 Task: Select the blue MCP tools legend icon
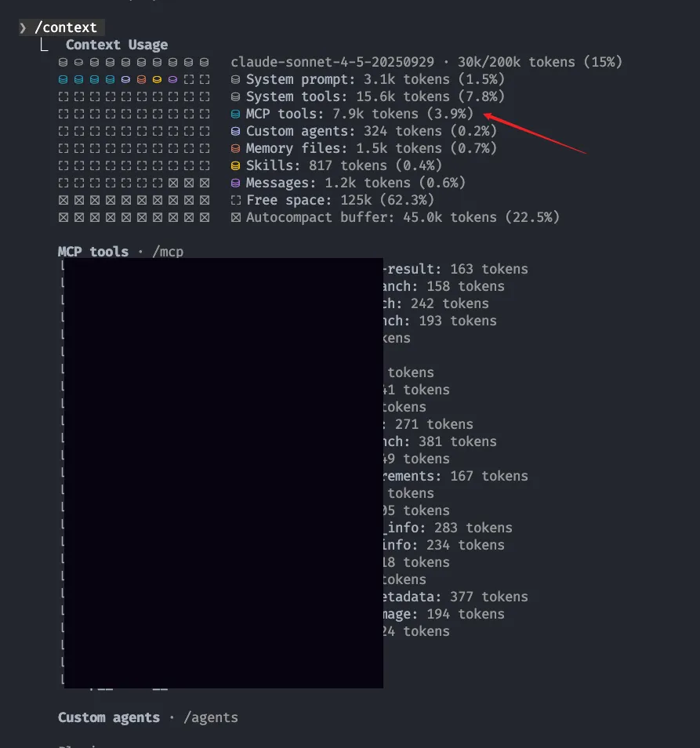236,114
